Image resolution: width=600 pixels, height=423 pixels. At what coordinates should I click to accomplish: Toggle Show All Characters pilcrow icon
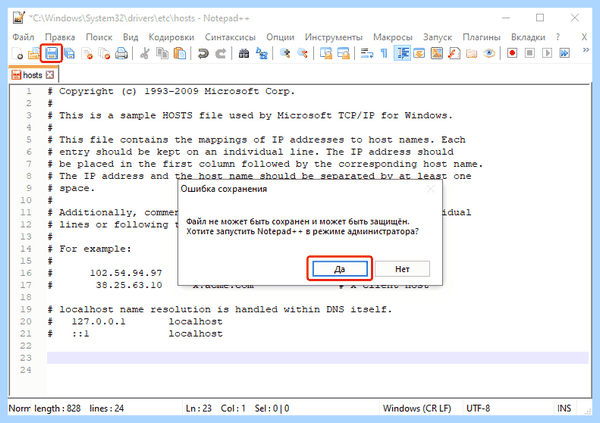(384, 53)
